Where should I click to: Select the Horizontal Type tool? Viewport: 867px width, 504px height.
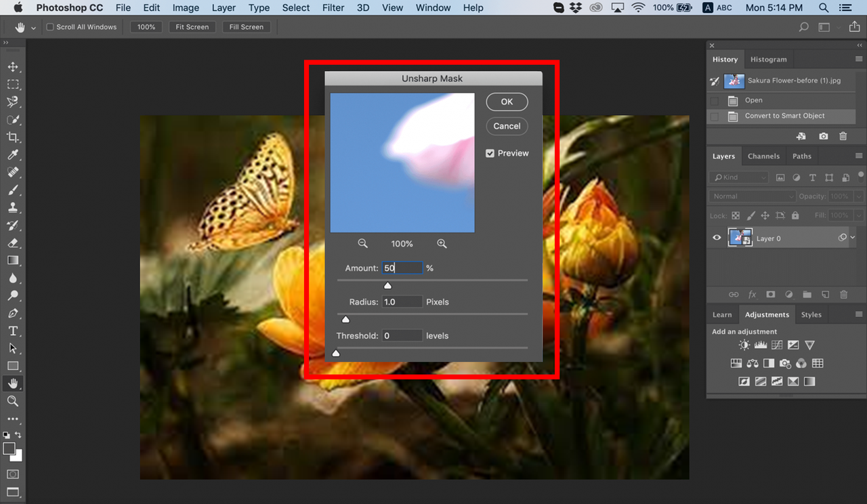[x=14, y=331]
